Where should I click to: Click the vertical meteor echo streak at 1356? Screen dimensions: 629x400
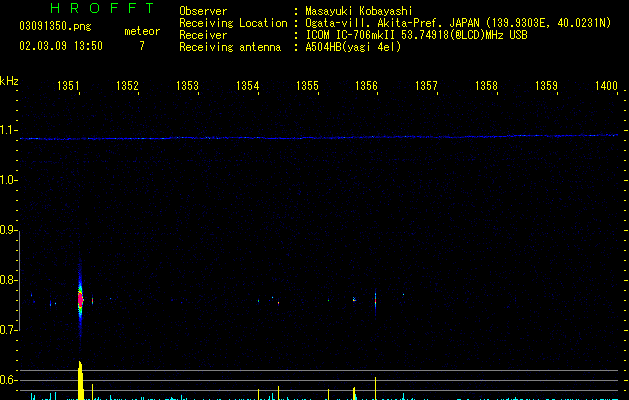(375, 301)
